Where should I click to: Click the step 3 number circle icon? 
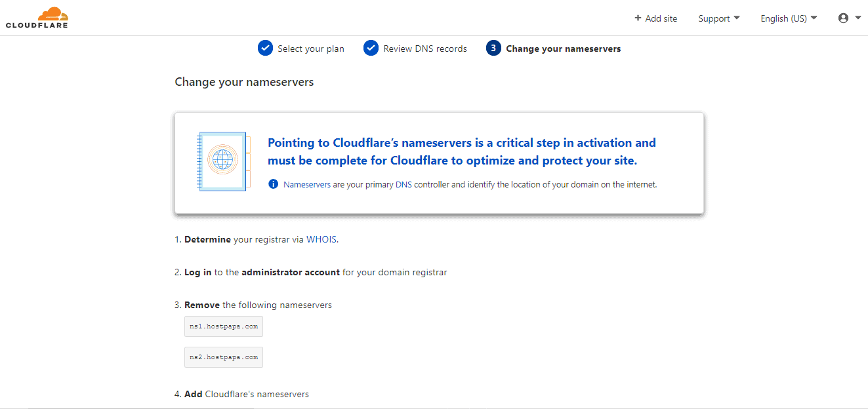tap(493, 49)
